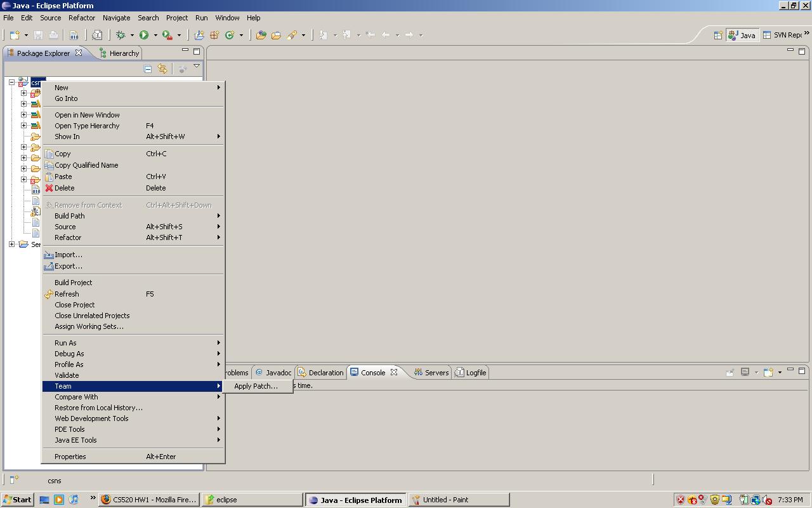
Task: Open the Run button dropdown arrow
Action: [155, 36]
